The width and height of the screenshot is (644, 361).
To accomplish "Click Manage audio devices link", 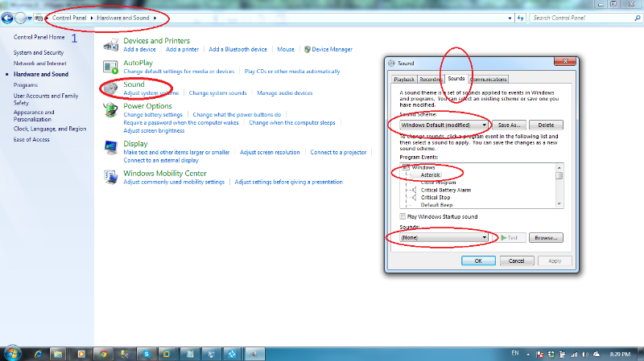I will 285,93.
